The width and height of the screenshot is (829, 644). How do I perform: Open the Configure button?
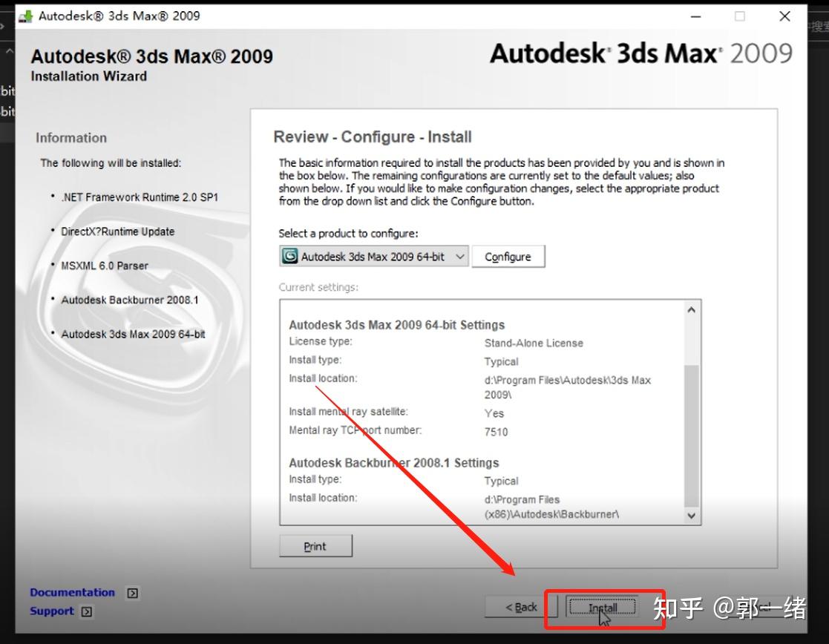tap(508, 257)
